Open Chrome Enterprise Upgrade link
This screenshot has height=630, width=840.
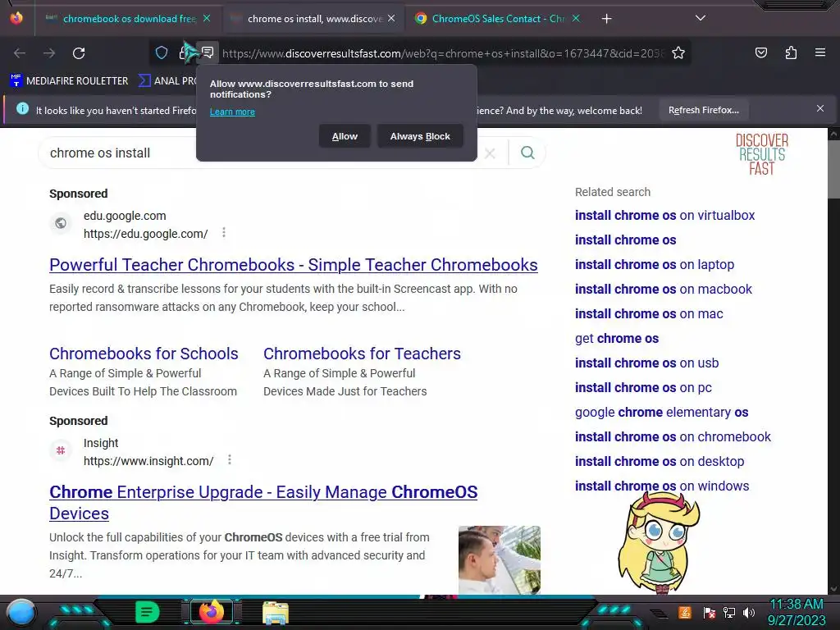pos(263,503)
